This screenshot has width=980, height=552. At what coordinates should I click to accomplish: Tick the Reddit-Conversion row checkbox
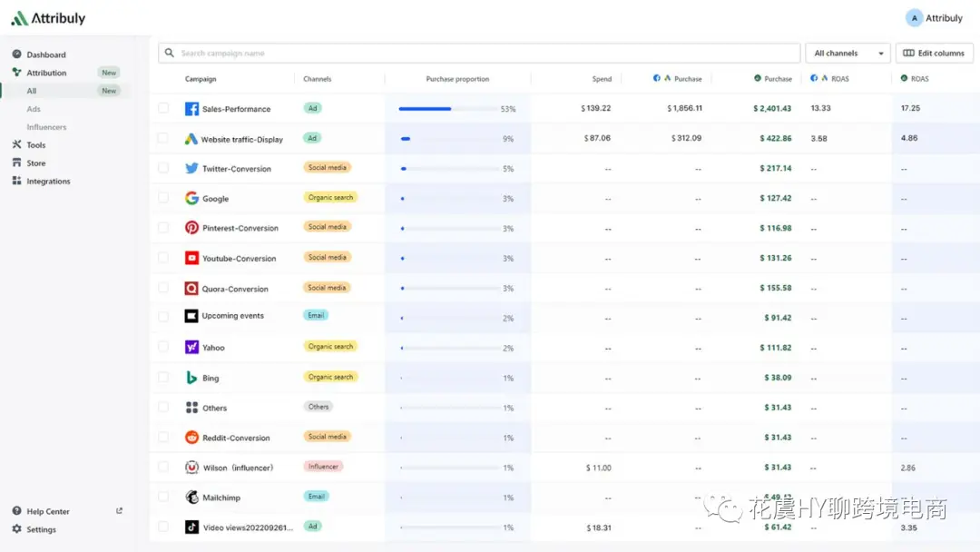(163, 437)
